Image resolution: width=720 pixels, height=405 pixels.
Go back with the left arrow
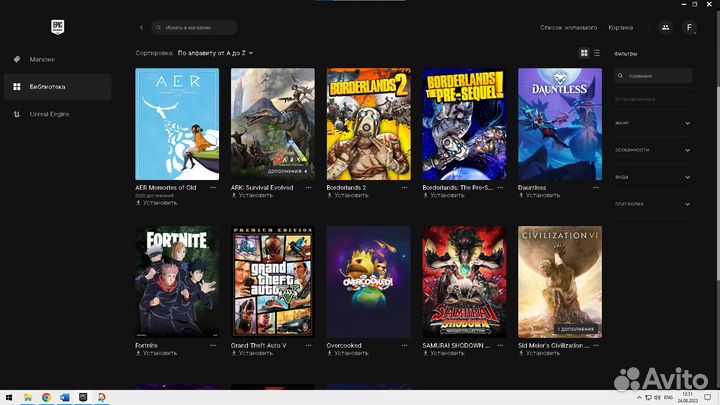coord(142,28)
